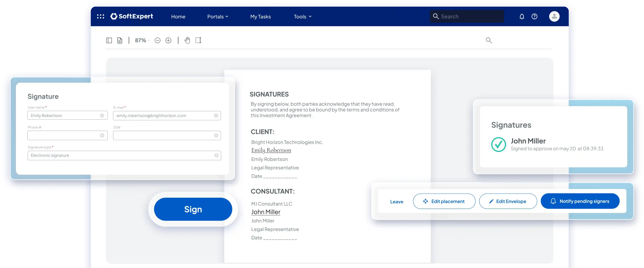Click the Phone # input field
Screen dimensions: 644x268
coord(68,135)
